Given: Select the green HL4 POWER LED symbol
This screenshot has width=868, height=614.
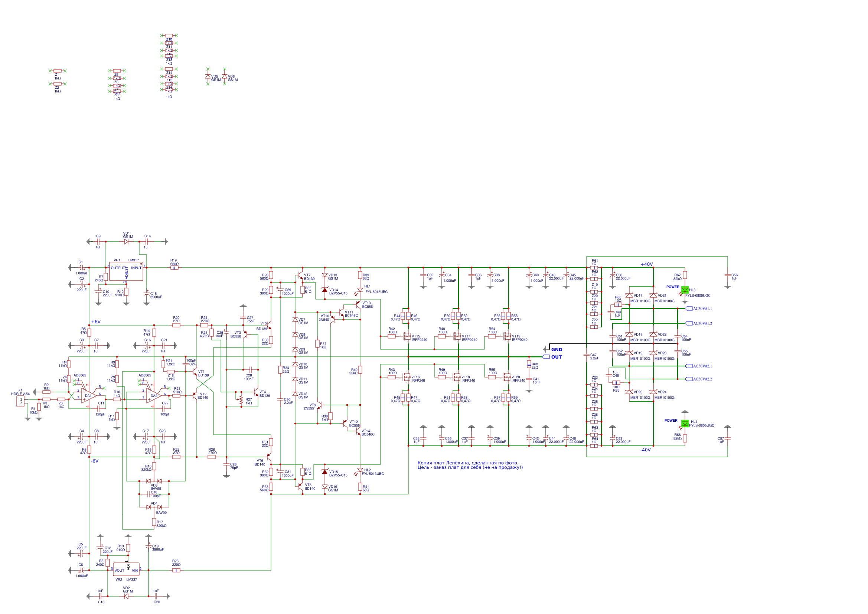Looking at the screenshot, I should [x=685, y=424].
